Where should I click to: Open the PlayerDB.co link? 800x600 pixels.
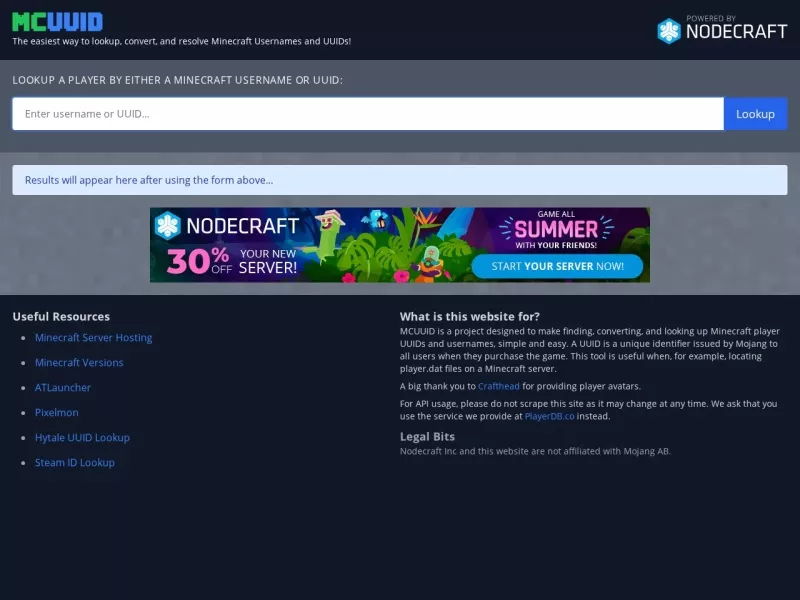coord(549,416)
